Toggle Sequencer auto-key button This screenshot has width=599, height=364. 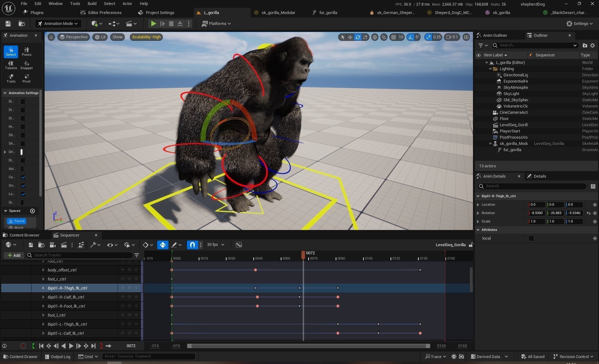(x=163, y=245)
